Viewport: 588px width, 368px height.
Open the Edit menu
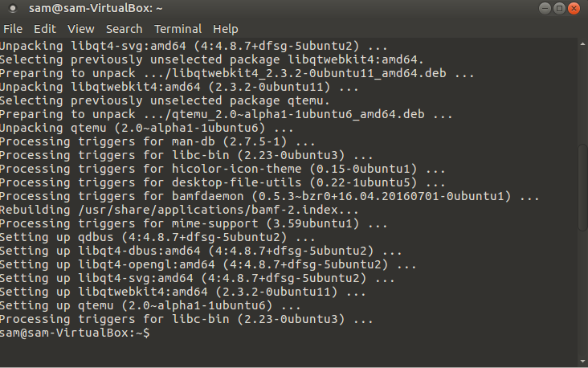click(x=43, y=29)
